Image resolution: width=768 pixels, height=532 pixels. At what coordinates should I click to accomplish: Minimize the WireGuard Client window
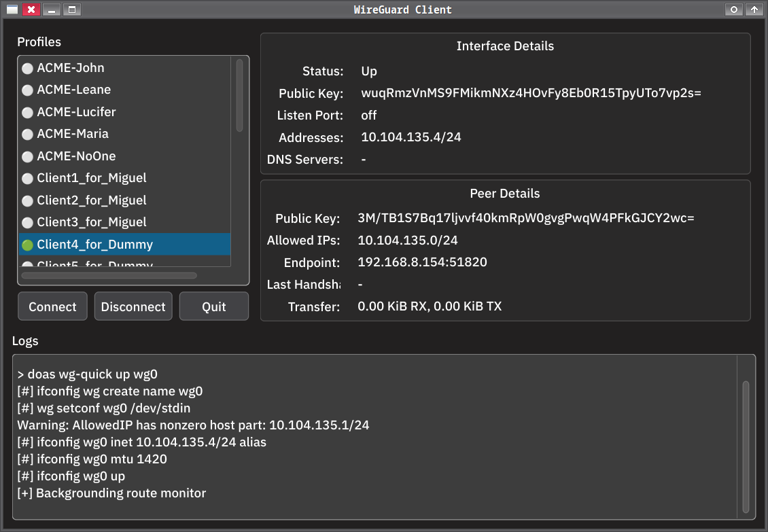[x=52, y=10]
